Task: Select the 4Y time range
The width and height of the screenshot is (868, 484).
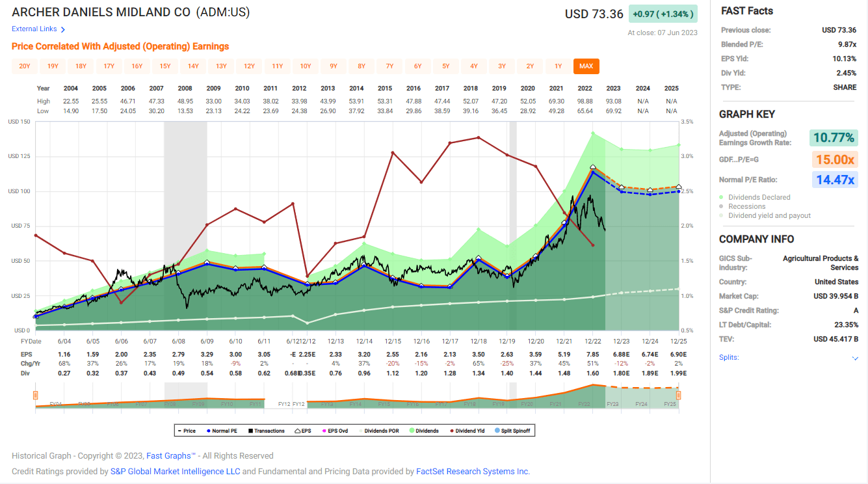Action: (x=474, y=66)
